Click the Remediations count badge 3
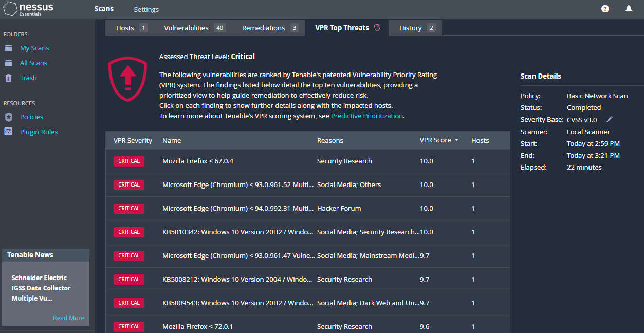Screen dimensions: 644x333 pos(295,28)
